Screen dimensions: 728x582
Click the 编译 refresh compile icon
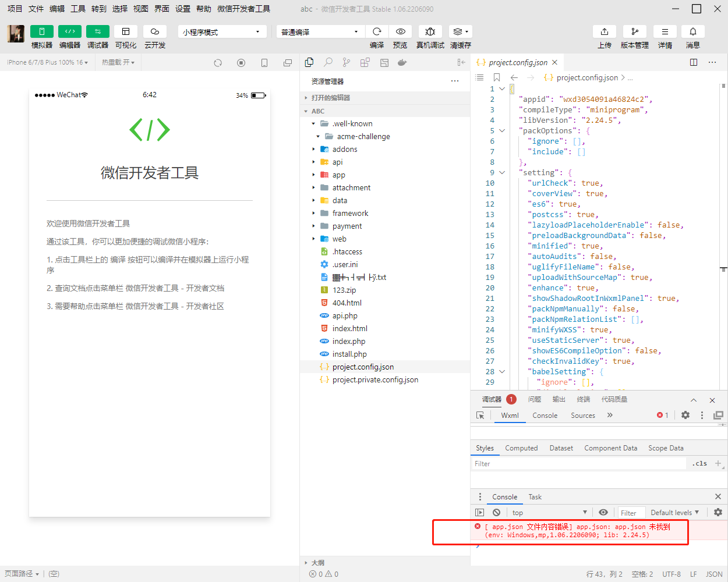[x=377, y=31]
